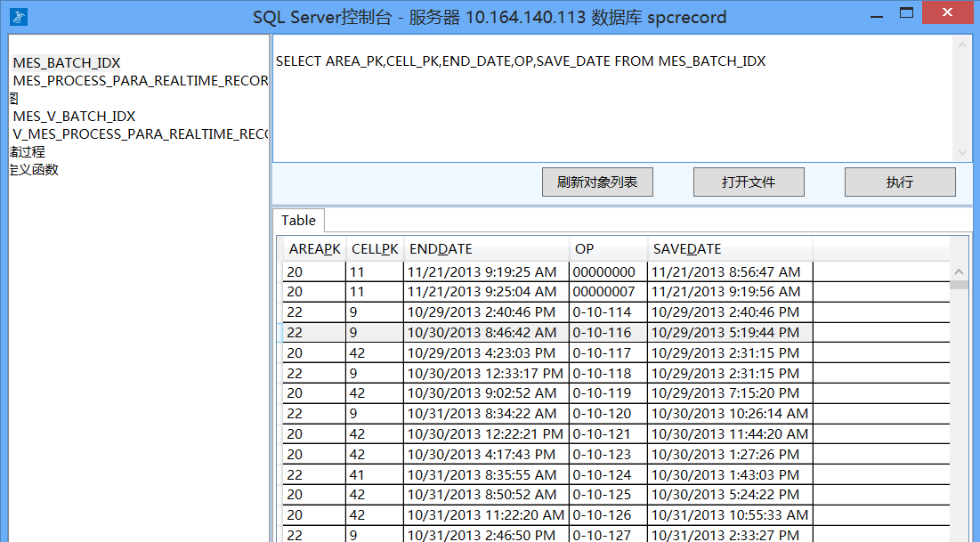This screenshot has height=542, width=980.
Task: Select CELLPK cell 11 in the 00000007 row
Action: [375, 292]
